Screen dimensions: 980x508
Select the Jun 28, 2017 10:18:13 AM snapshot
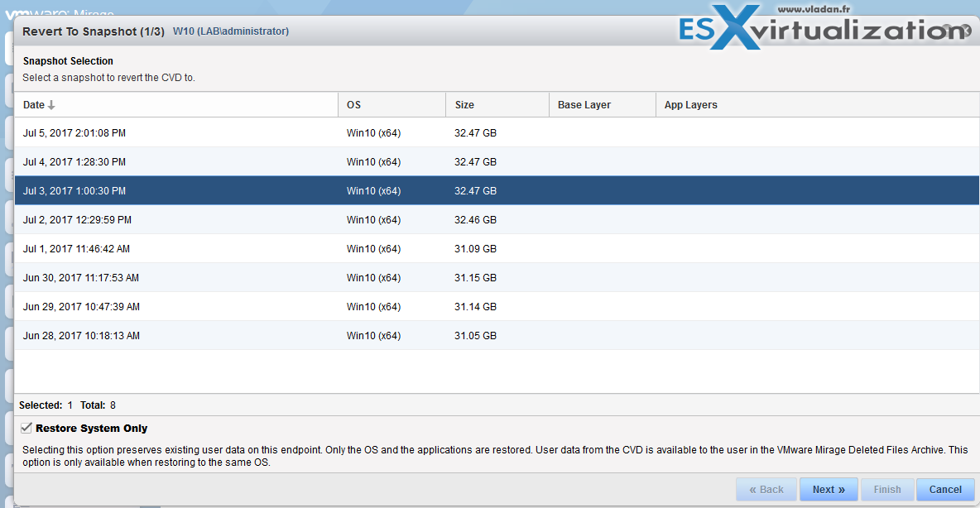click(x=497, y=336)
